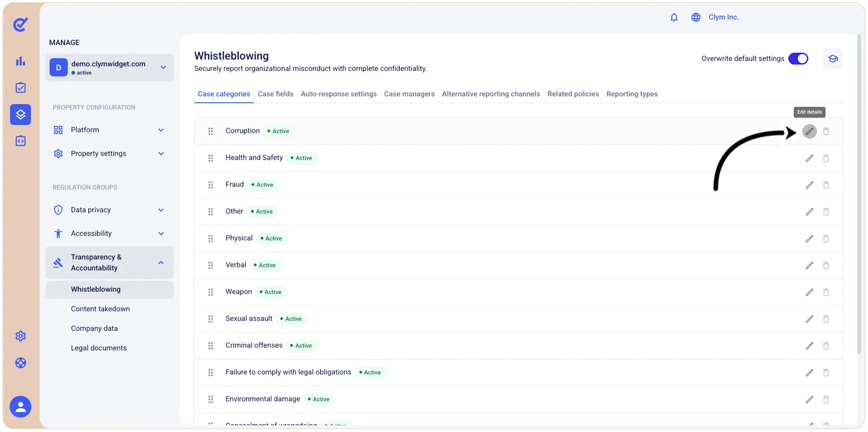This screenshot has height=432, width=868.
Task: Edit the Weapon category
Action: (809, 292)
